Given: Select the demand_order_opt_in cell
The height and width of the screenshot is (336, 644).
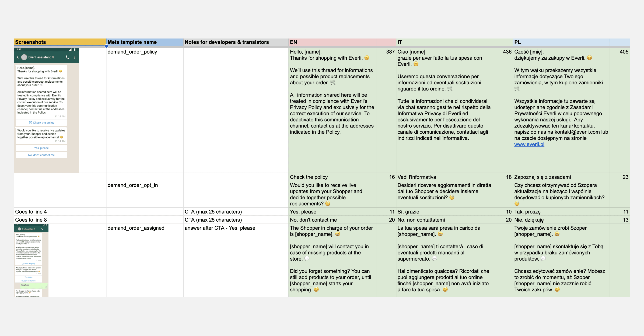Looking at the screenshot, I should tap(145, 194).
